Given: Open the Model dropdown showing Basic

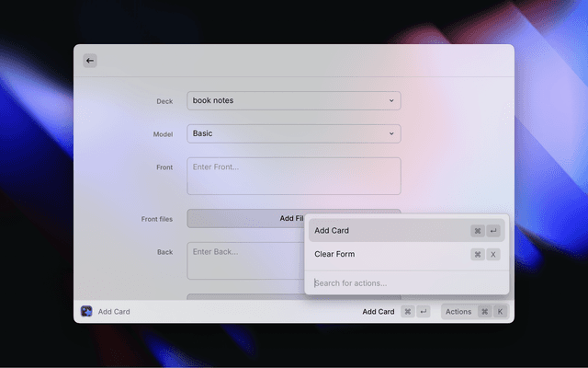Looking at the screenshot, I should [x=293, y=133].
